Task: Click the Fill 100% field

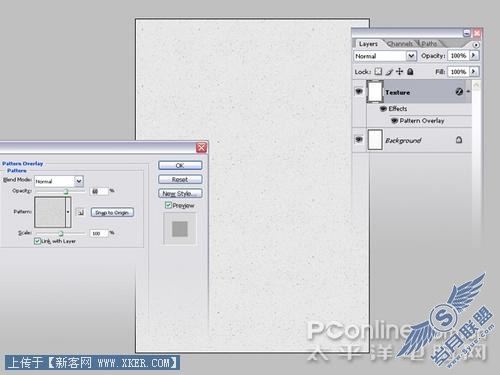Action: point(458,71)
